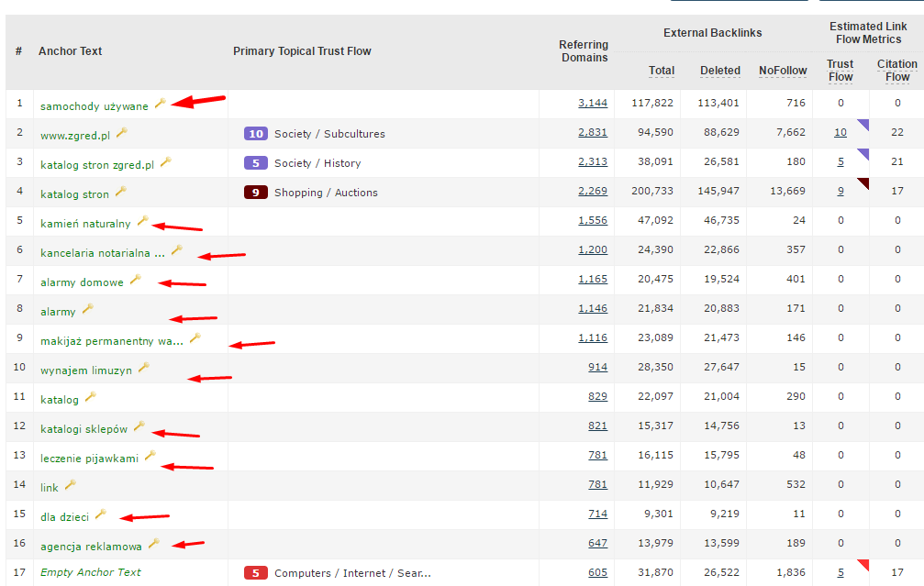This screenshot has width=924, height=586.
Task: Click referring domains count 821
Action: coord(597,426)
